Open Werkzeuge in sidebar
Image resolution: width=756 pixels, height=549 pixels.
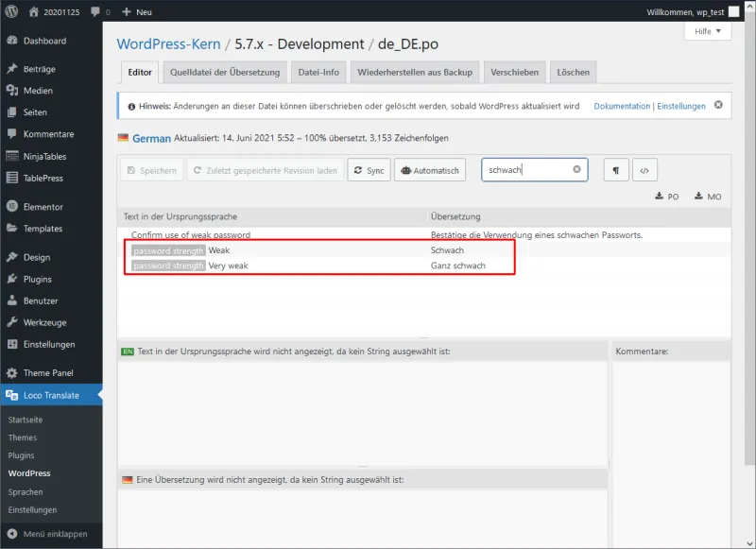click(x=51, y=322)
